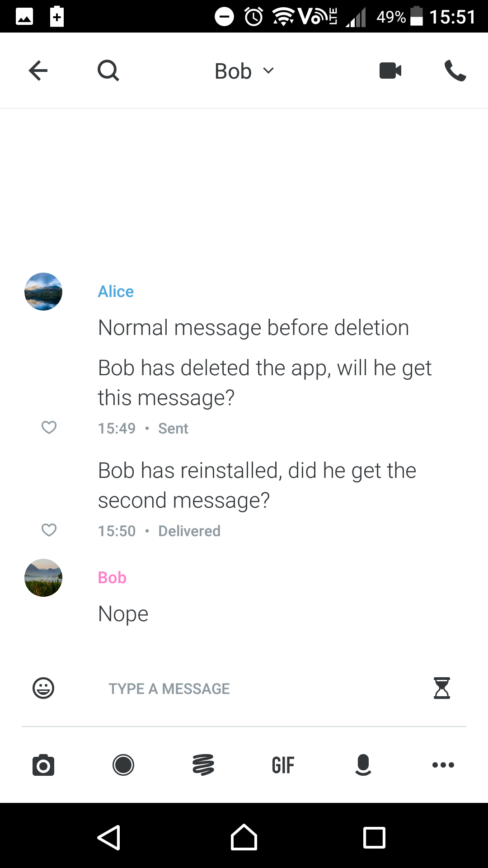
Task: Tap the Type a Message field
Action: [x=253, y=689]
